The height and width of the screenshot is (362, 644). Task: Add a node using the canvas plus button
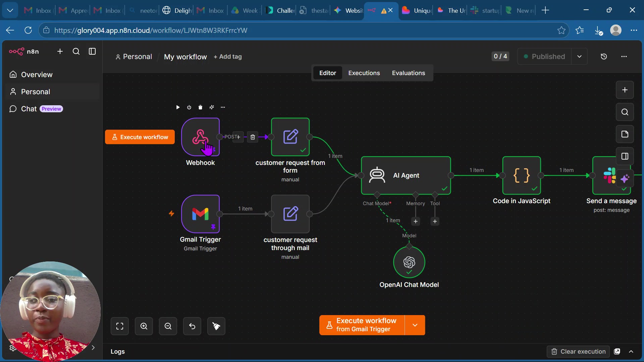click(x=625, y=90)
